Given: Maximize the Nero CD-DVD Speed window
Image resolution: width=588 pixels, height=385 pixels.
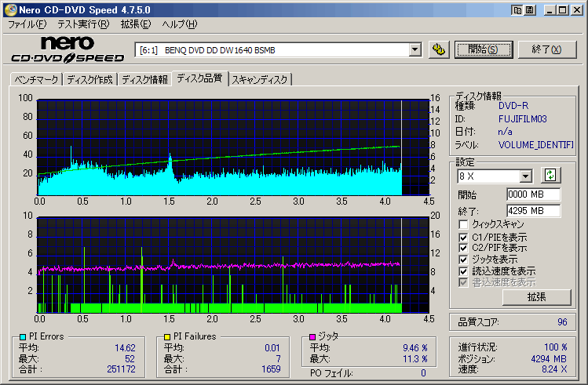Looking at the screenshot, I should pyautogui.click(x=563, y=10).
